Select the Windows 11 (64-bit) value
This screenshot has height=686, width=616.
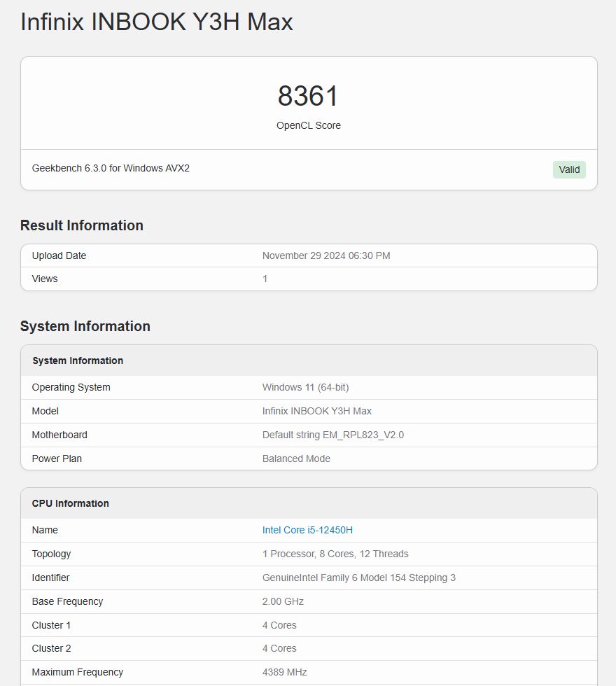tap(305, 387)
